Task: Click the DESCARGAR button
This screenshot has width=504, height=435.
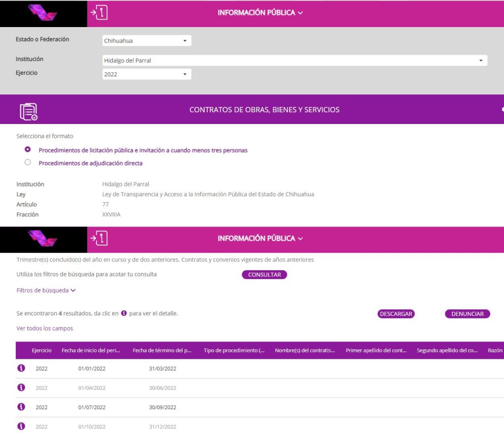Action: coord(396,314)
